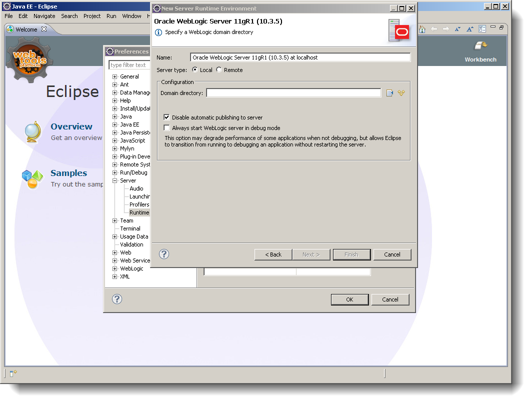The image size is (532, 404).
Task: Click the sparkles icon next to Domain directory
Action: [401, 92]
